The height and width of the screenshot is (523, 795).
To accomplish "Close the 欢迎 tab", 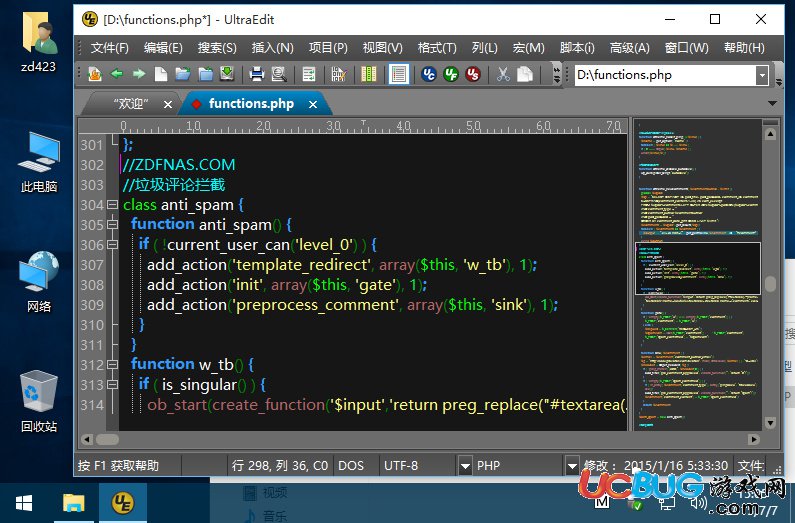I will 168,104.
